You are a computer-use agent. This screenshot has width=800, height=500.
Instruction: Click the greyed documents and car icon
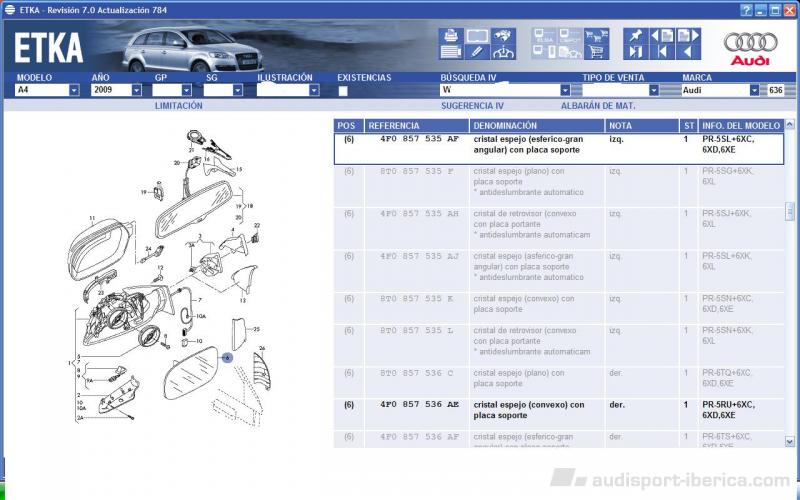pos(570,52)
